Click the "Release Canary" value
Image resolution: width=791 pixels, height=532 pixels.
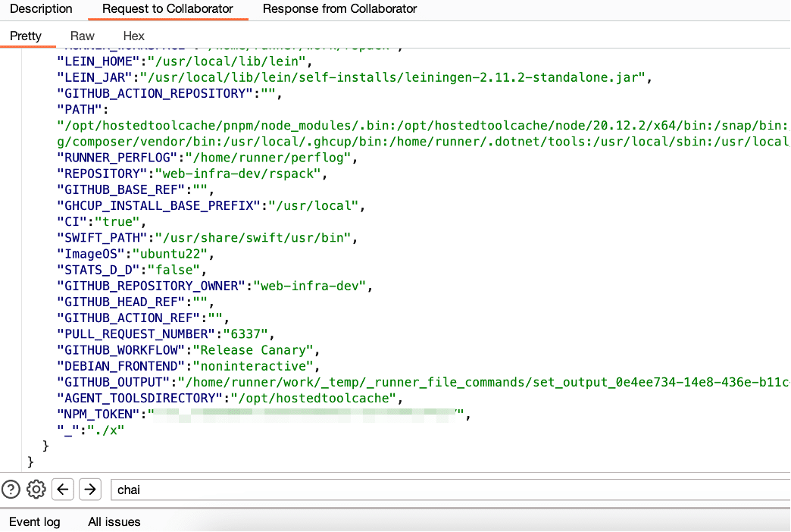pyautogui.click(x=253, y=351)
